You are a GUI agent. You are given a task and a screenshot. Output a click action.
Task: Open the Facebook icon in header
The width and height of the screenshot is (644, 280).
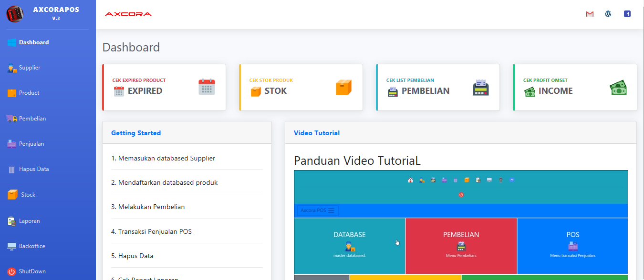pyautogui.click(x=627, y=14)
